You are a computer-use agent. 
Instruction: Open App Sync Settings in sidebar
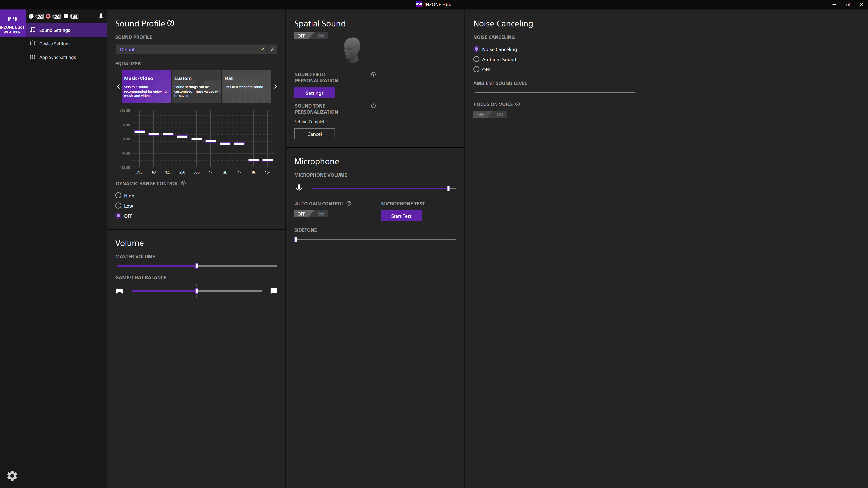point(57,57)
